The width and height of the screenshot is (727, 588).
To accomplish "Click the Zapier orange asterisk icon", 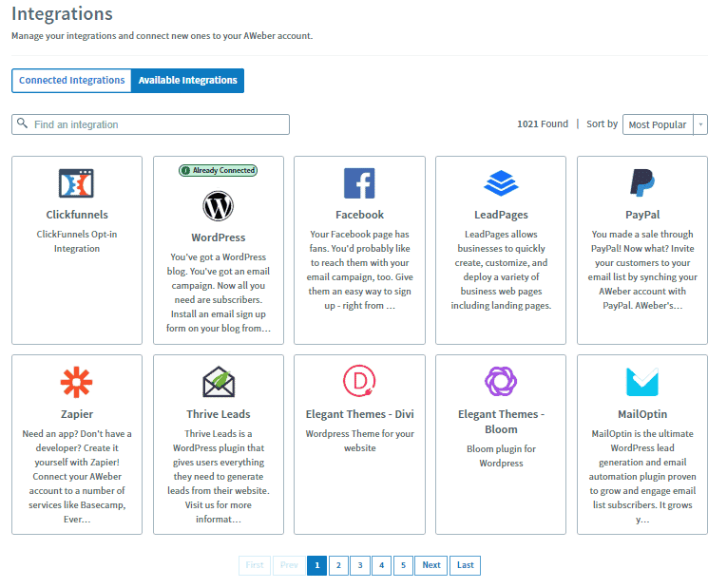I will click(x=77, y=382).
